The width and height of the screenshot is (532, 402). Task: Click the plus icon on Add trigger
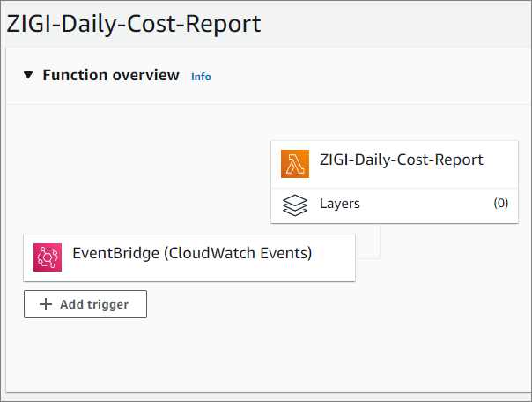click(46, 304)
